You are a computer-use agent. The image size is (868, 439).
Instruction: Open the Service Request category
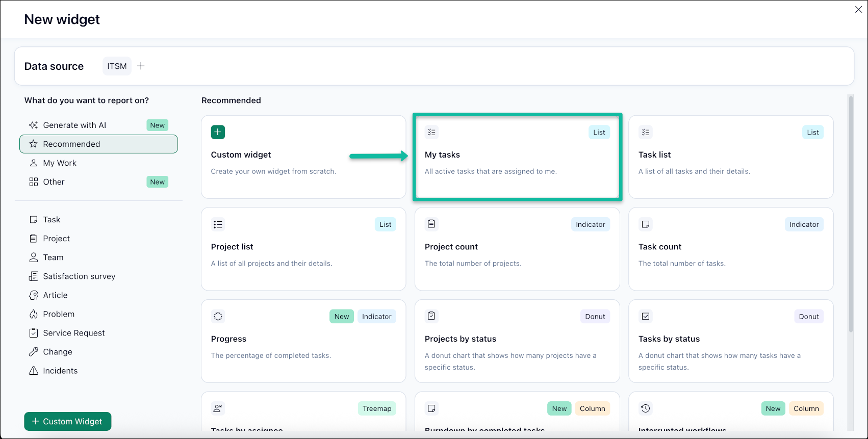pos(74,333)
